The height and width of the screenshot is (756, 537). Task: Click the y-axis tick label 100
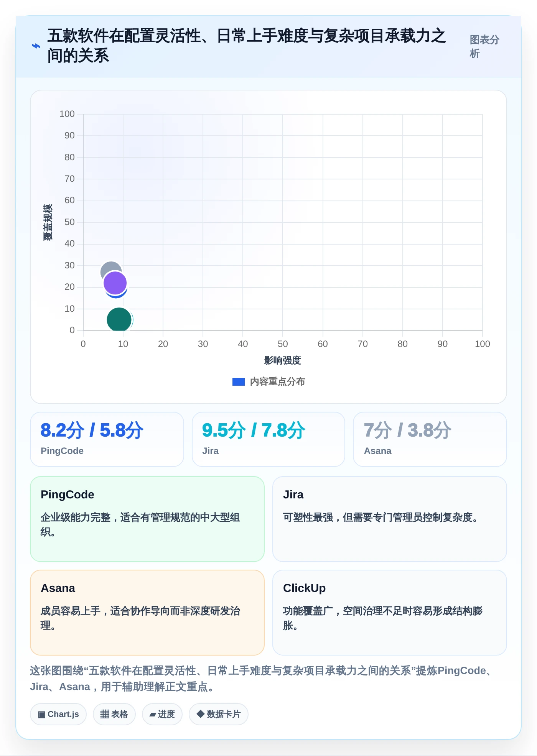[67, 114]
